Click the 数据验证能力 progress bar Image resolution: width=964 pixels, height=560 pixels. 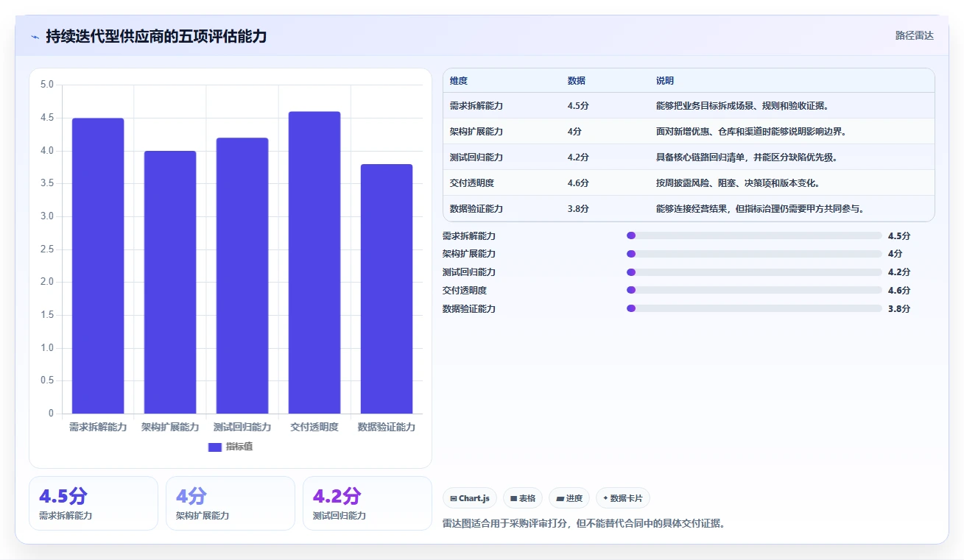pyautogui.click(x=754, y=308)
